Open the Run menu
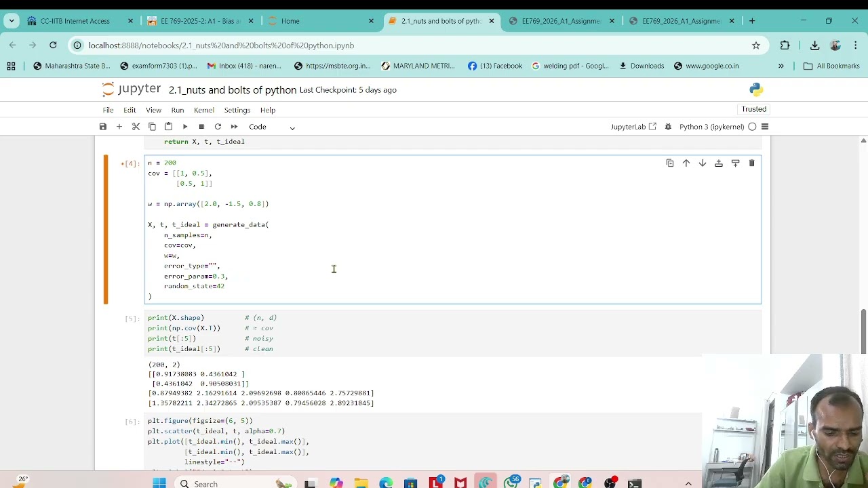 pos(178,110)
